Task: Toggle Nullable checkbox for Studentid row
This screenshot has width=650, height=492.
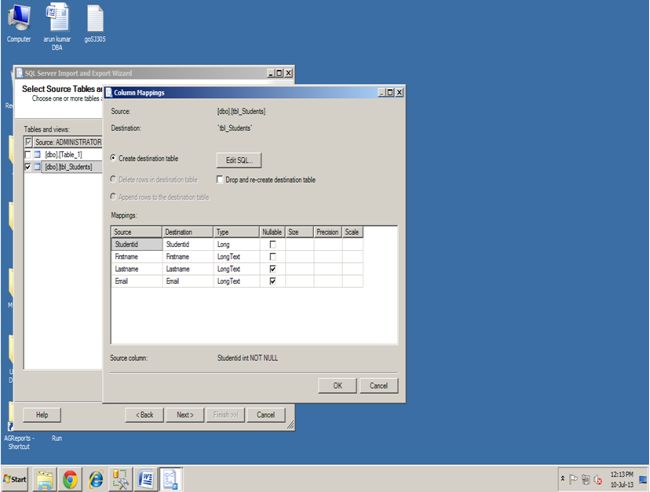Action: coord(272,244)
